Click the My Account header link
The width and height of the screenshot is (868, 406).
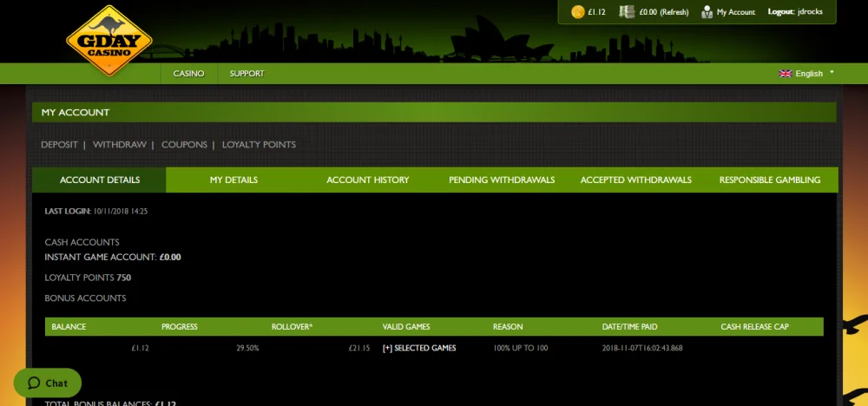coord(736,12)
